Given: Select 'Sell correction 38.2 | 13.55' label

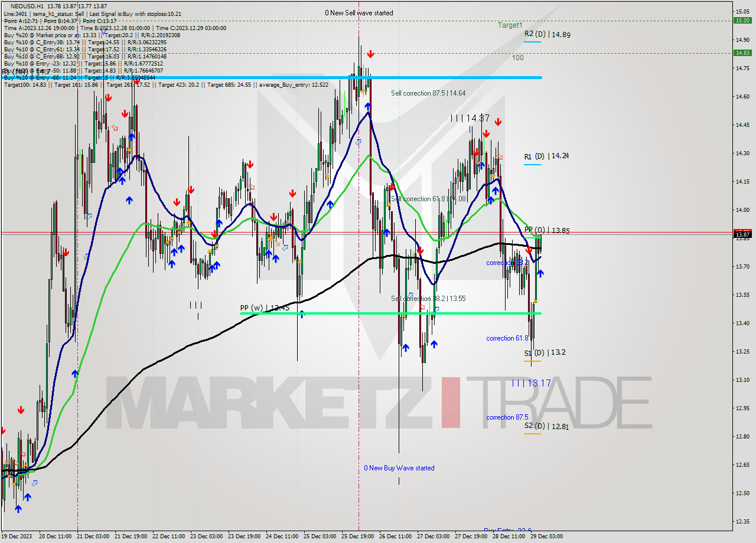Looking at the screenshot, I should click(x=428, y=299).
